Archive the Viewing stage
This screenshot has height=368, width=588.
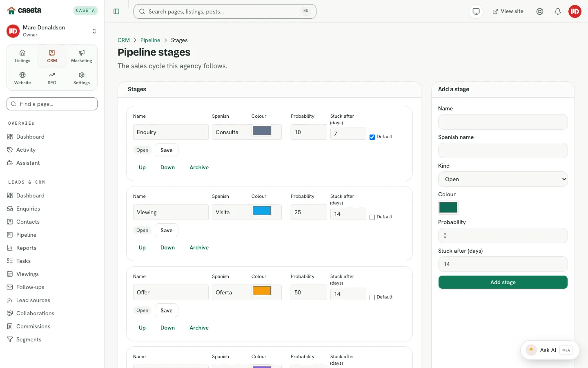199,247
